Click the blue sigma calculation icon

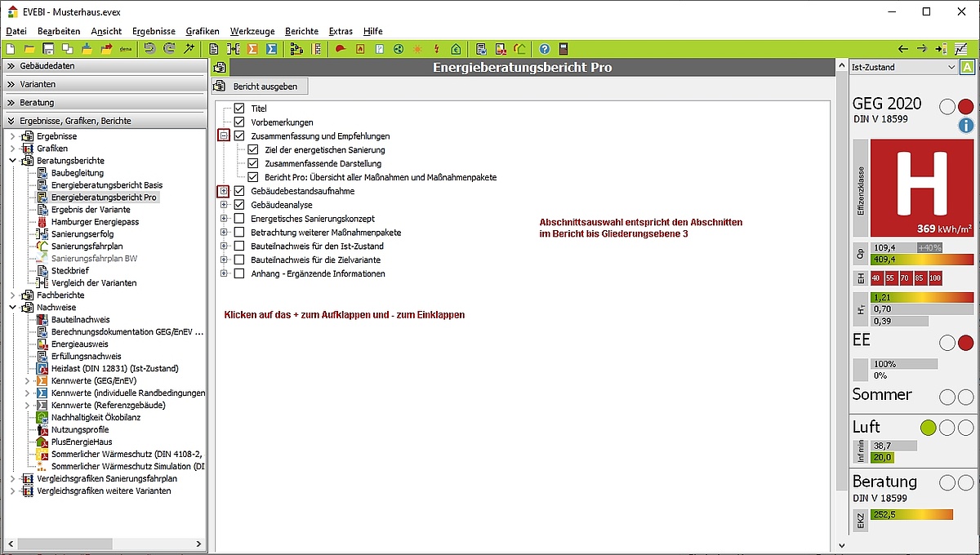pyautogui.click(x=272, y=49)
